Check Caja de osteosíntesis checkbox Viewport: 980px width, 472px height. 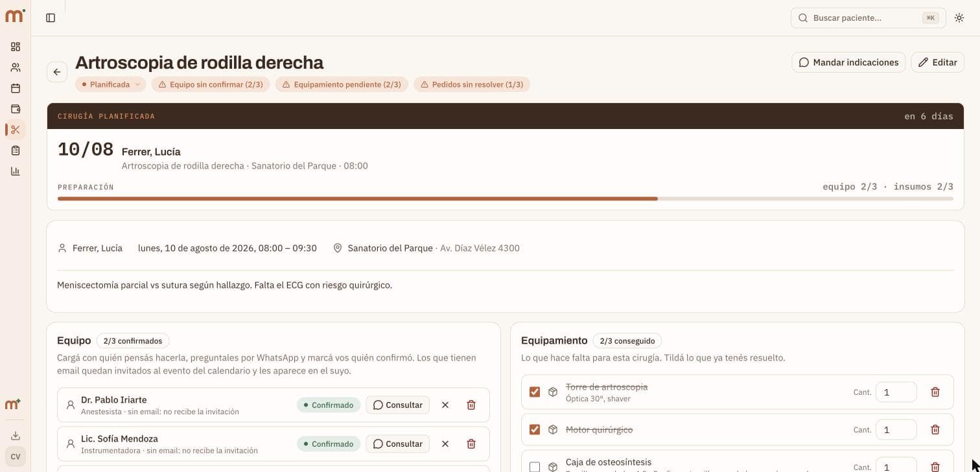click(535, 467)
